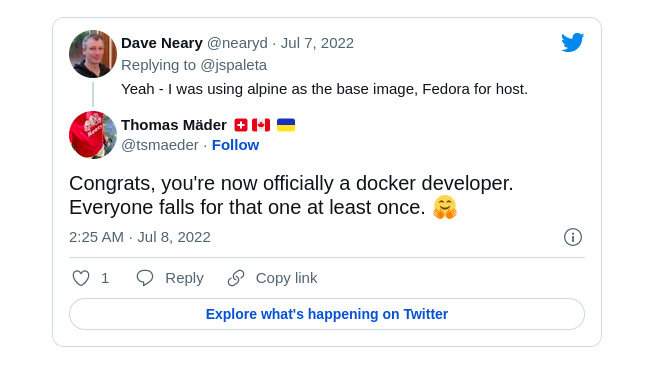Screen dimensions: 666x378
Task: Open the @jspaleta mention link
Action: pyautogui.click(x=233, y=65)
